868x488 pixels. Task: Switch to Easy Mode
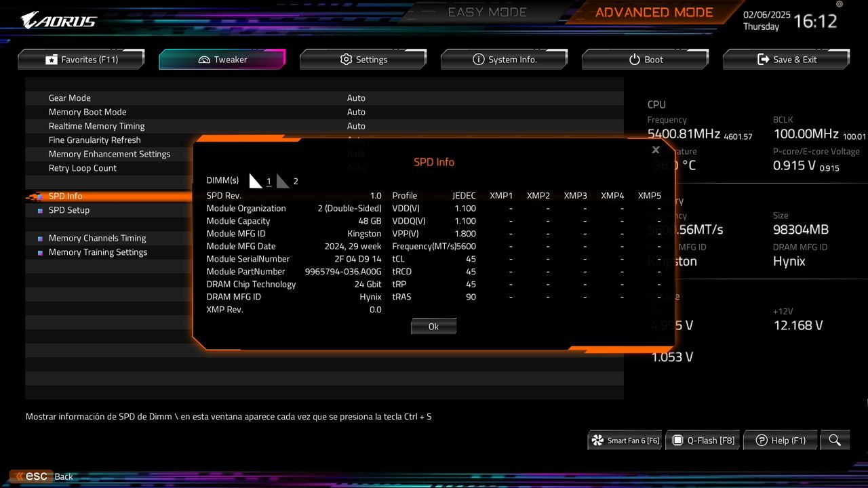click(x=488, y=12)
